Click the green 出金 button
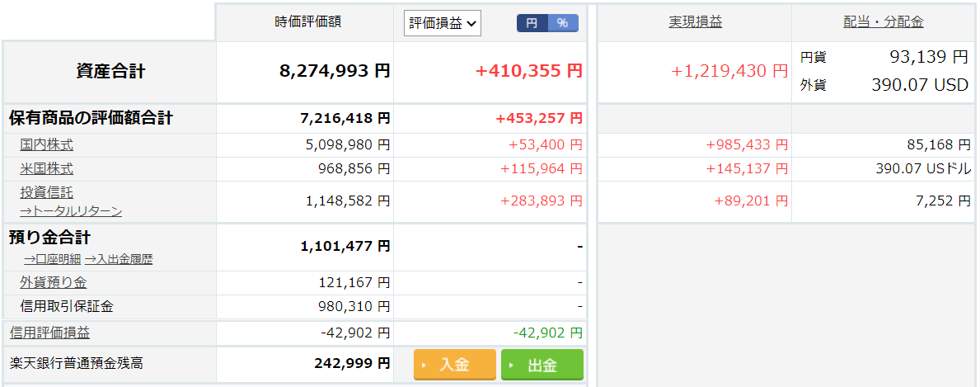The image size is (980, 387). pyautogui.click(x=542, y=365)
